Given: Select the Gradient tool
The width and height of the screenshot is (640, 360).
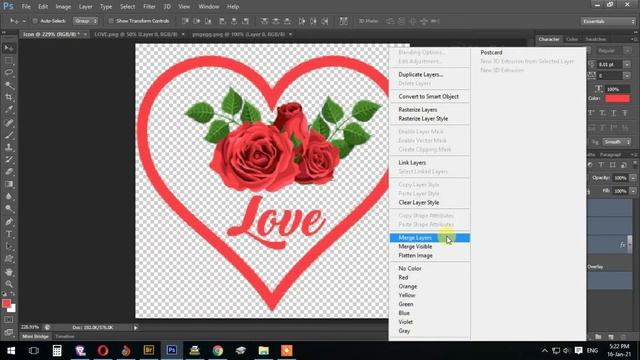Looking at the screenshot, I should (x=9, y=184).
